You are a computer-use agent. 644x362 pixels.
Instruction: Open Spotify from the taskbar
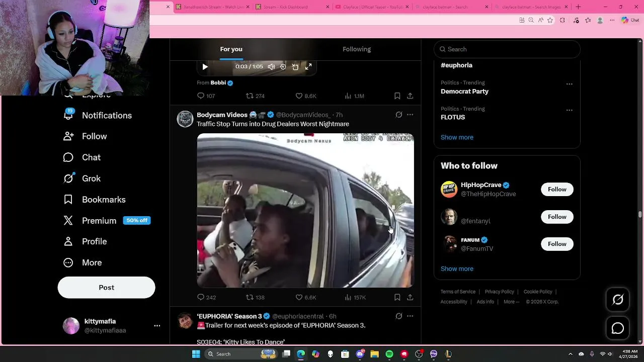[x=389, y=354]
